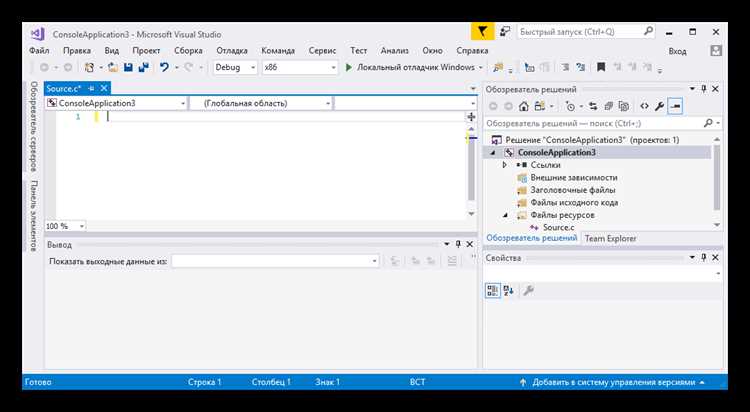Click the Вход sign-in link
Screen dimensions: 750x412
(x=677, y=51)
